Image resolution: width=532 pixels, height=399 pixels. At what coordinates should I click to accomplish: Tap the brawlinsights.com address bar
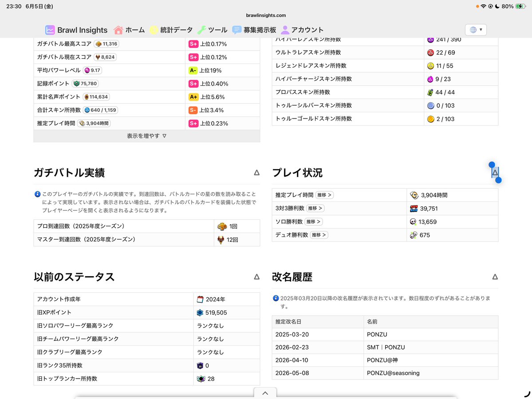coord(266,15)
